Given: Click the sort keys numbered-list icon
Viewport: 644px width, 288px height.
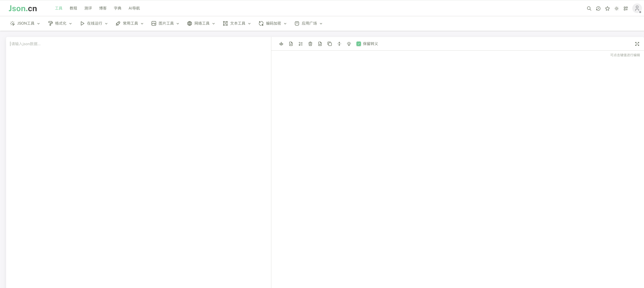Looking at the screenshot, I should click(300, 44).
